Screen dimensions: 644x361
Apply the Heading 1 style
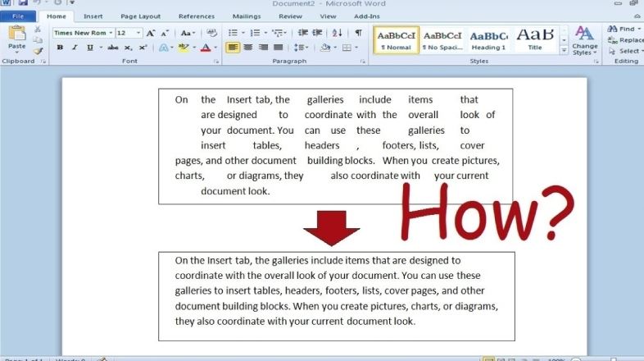pos(488,40)
